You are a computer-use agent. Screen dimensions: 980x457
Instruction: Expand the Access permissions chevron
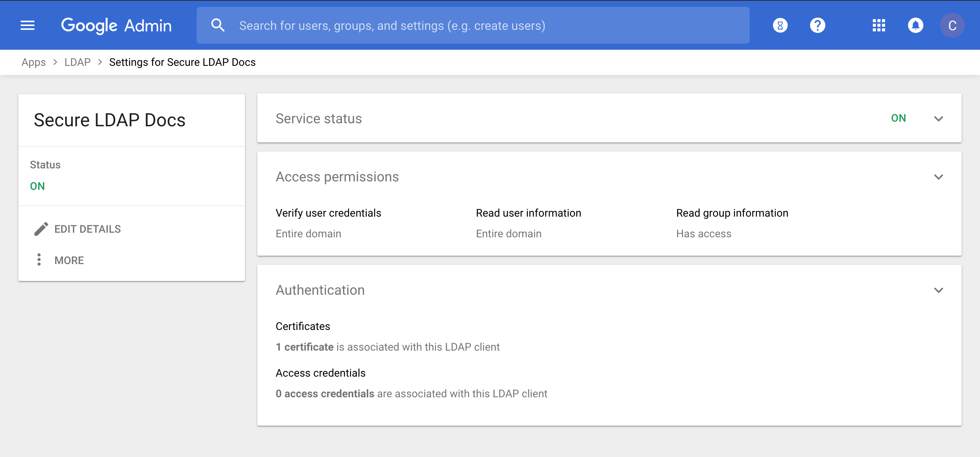coord(938,177)
